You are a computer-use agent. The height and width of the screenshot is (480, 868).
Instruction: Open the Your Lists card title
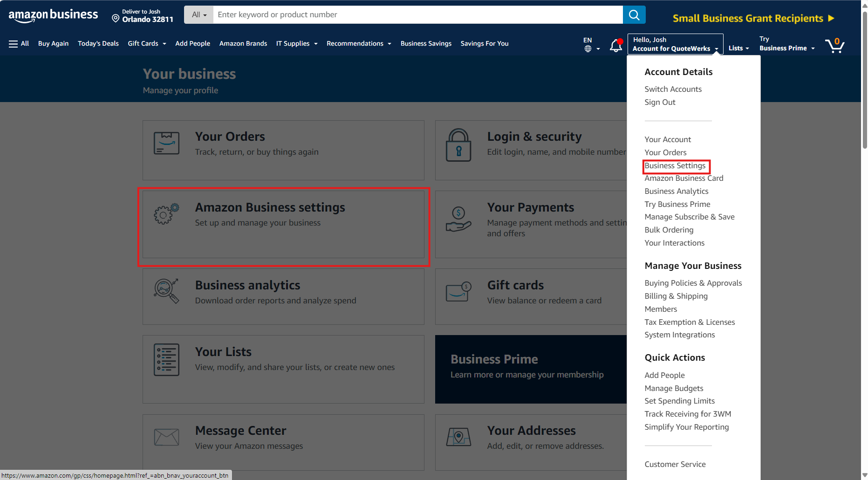223,352
